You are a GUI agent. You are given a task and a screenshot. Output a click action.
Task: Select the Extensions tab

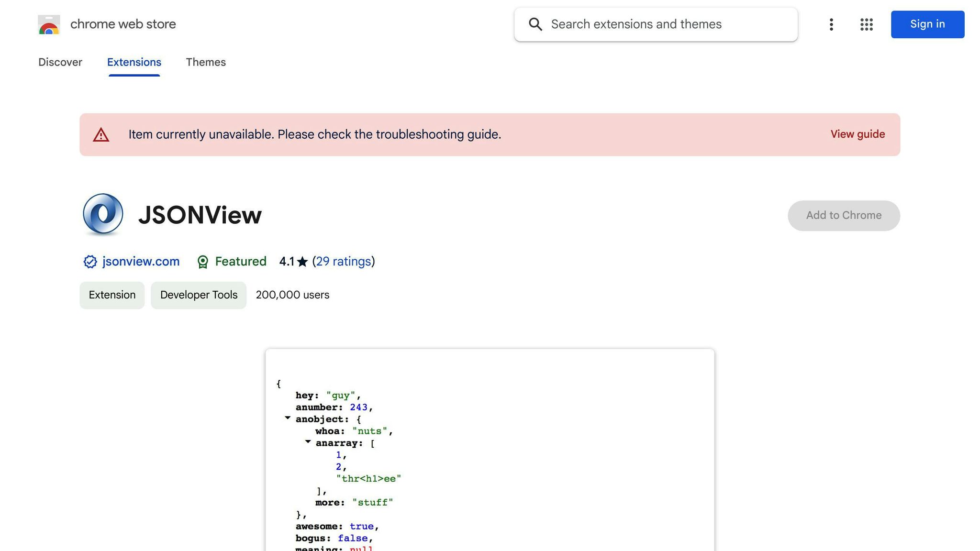tap(134, 62)
